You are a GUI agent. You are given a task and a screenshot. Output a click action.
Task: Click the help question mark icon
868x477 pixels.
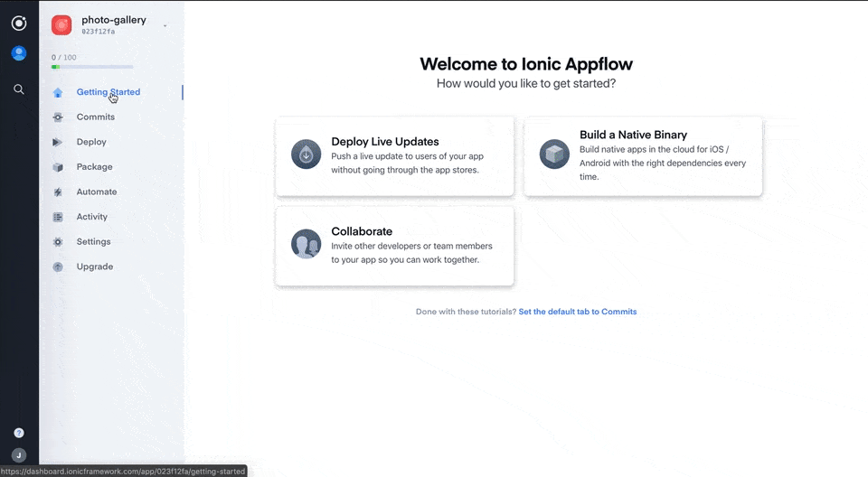(x=19, y=433)
